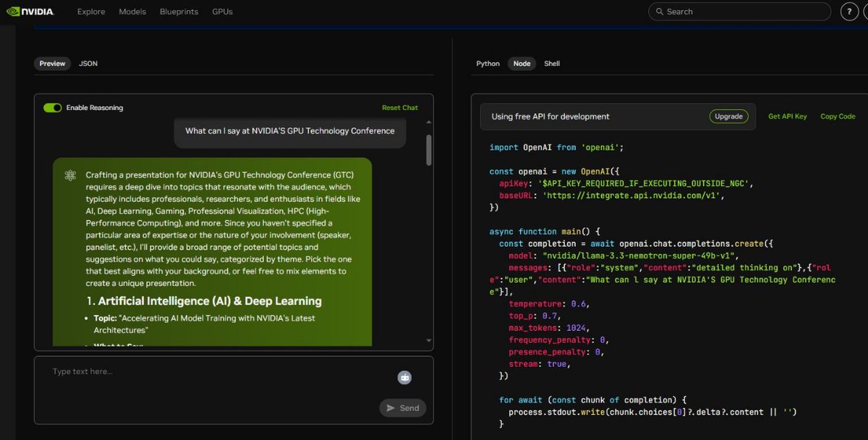Open the help question mark icon
Screen dimensions: 868x440
pos(849,11)
